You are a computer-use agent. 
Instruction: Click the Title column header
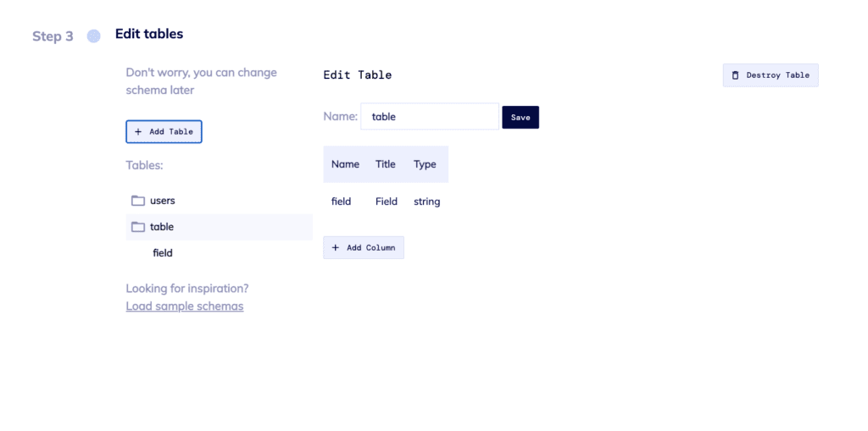point(386,164)
